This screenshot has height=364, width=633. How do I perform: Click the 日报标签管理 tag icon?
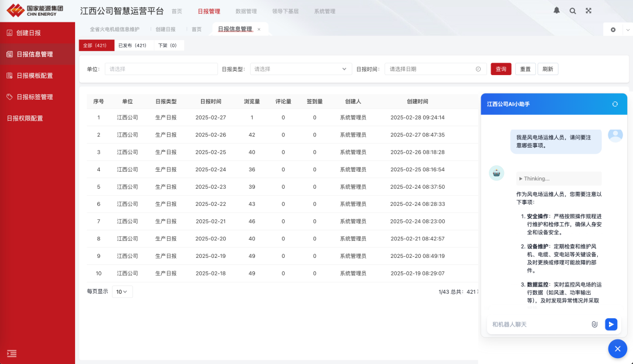[x=9, y=97]
